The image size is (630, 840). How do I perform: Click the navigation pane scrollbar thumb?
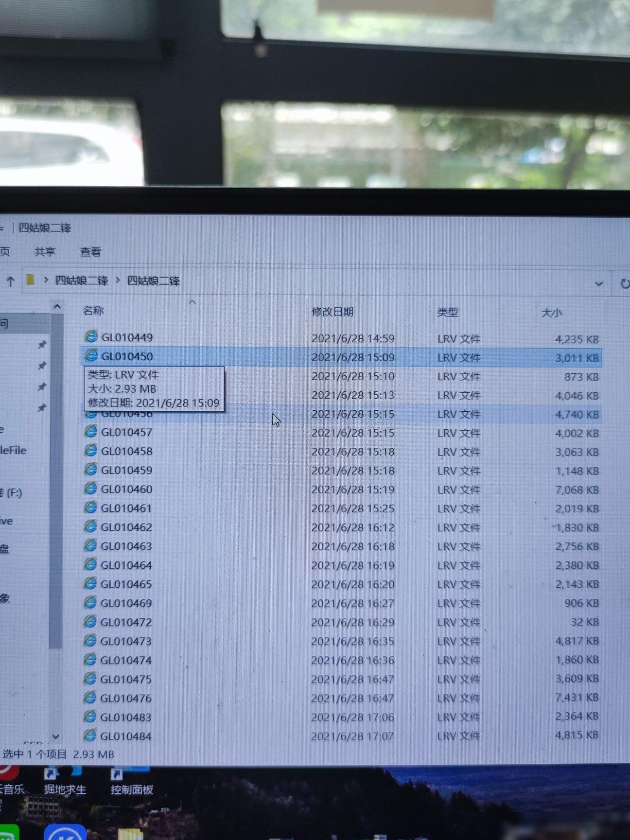tap(56, 481)
